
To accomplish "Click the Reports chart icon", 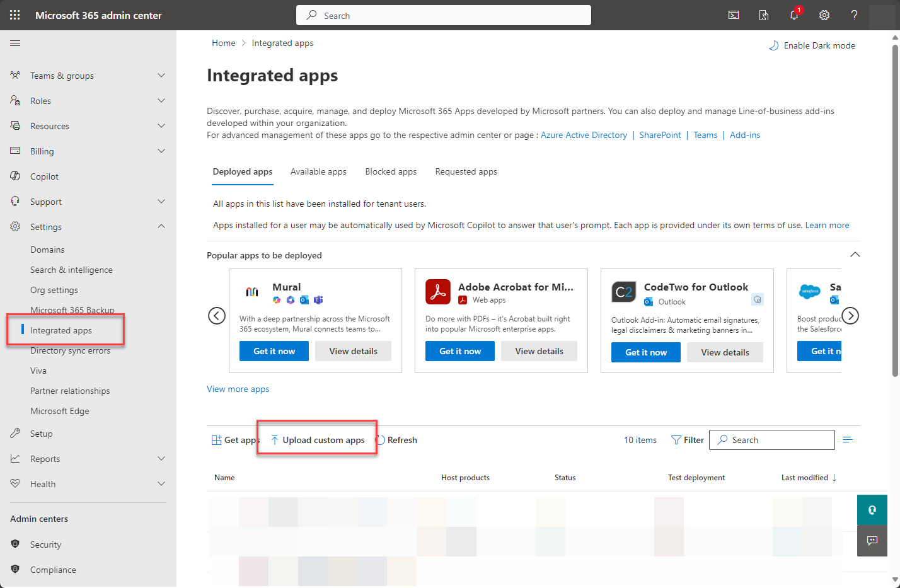I will pos(15,459).
